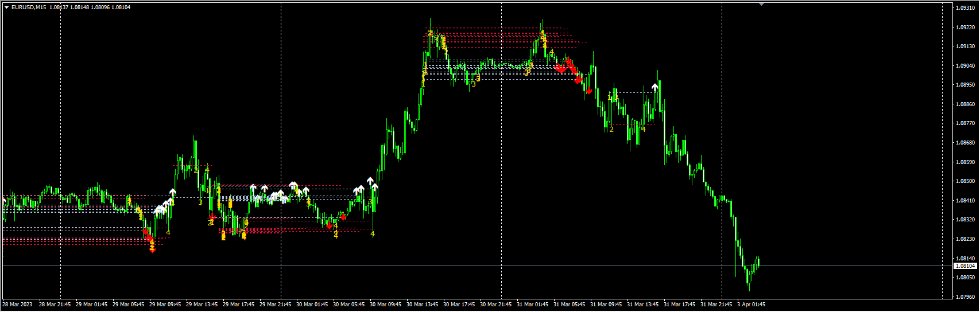Click the 3 Apr 01:45 time axis label

[x=751, y=305]
